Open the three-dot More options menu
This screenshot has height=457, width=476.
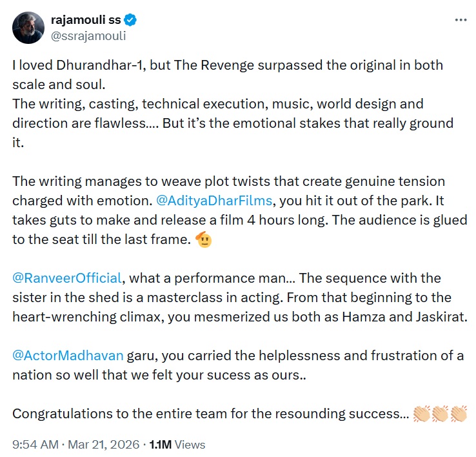coord(461,20)
